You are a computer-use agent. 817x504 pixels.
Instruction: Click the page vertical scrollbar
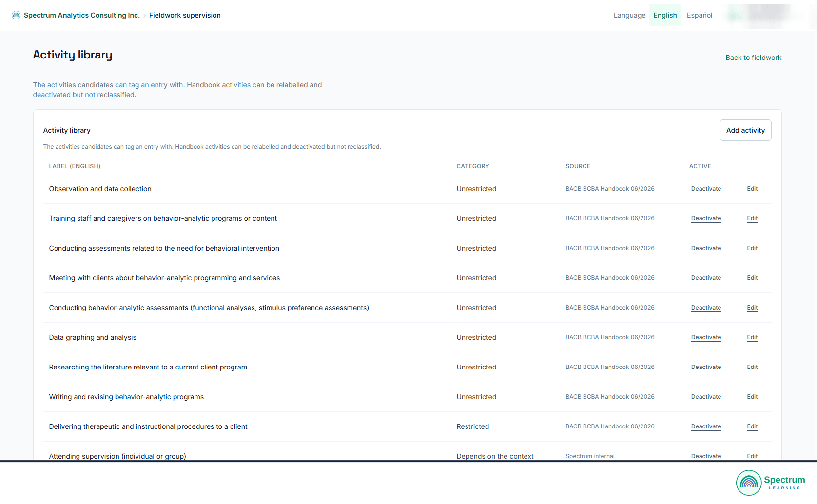[816, 217]
